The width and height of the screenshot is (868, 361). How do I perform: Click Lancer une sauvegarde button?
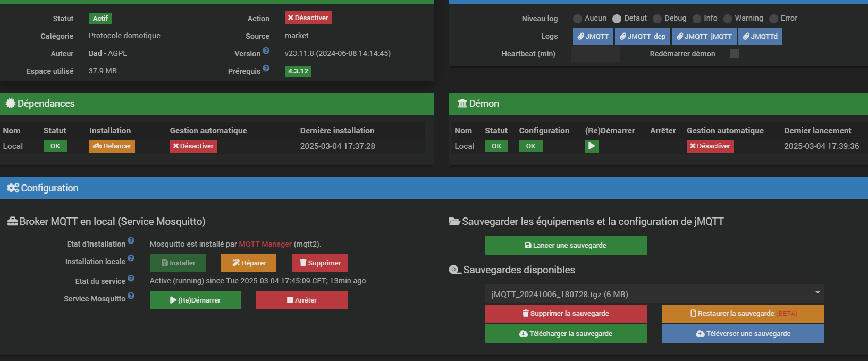(x=566, y=245)
